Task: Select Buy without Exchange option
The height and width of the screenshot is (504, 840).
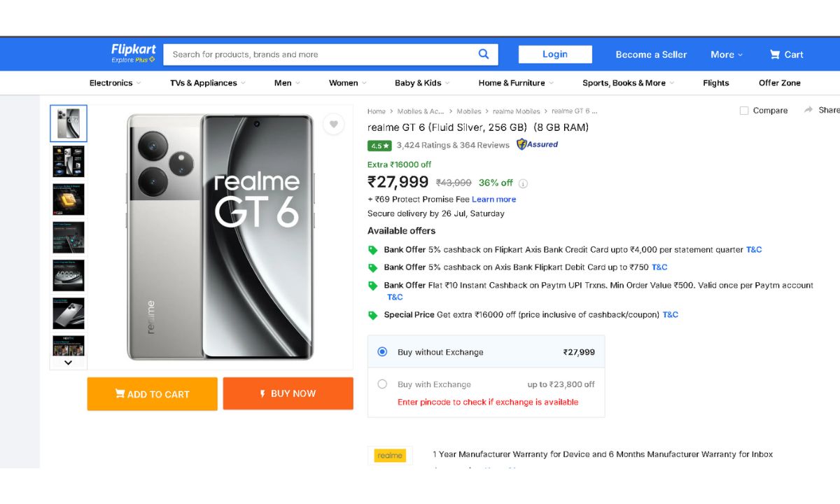Action: point(382,352)
